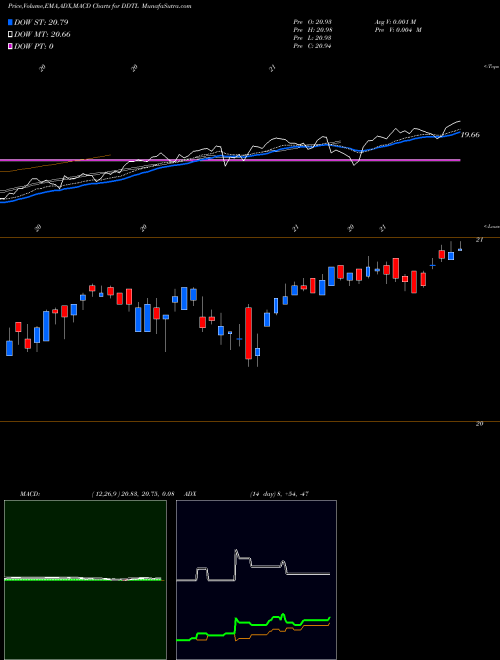Open the green MACD indicator chart
Image resolution: width=500 pixels, height=660 pixels.
[x=85, y=580]
